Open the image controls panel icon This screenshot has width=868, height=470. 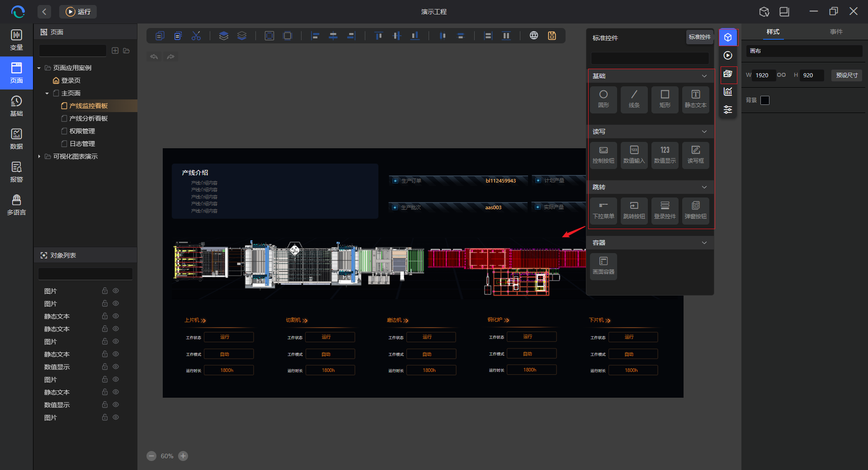tap(728, 74)
